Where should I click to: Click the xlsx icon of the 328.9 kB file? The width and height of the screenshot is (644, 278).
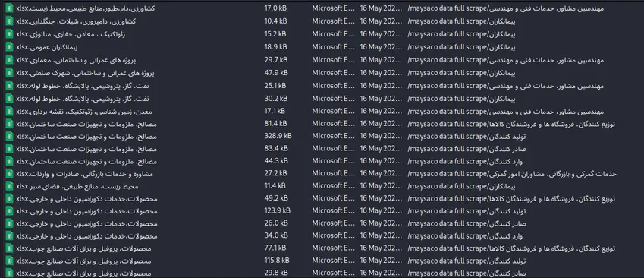(x=10, y=137)
